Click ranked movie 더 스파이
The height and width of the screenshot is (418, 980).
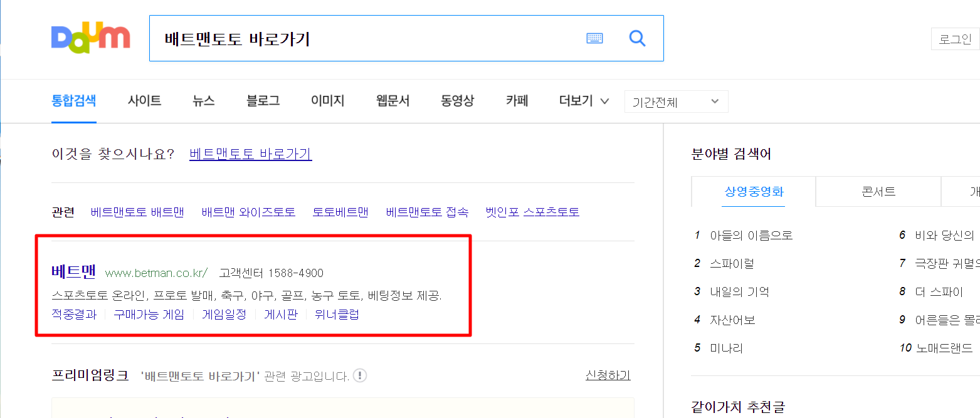pyautogui.click(x=939, y=292)
